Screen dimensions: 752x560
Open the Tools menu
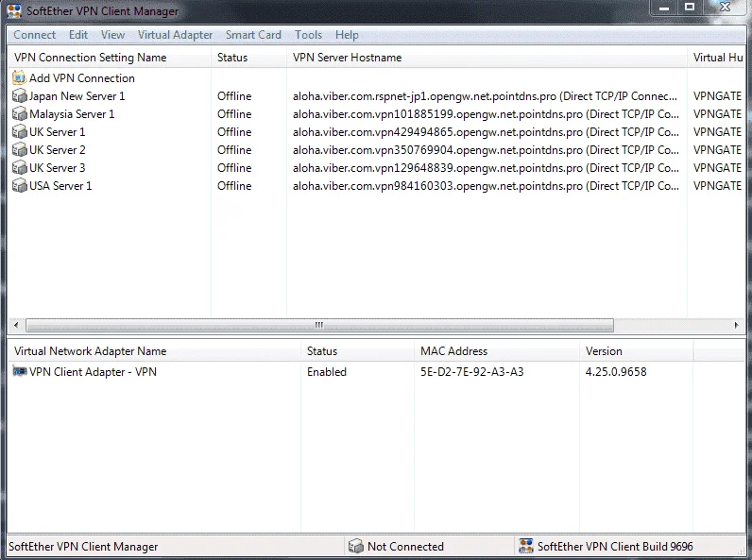(308, 35)
